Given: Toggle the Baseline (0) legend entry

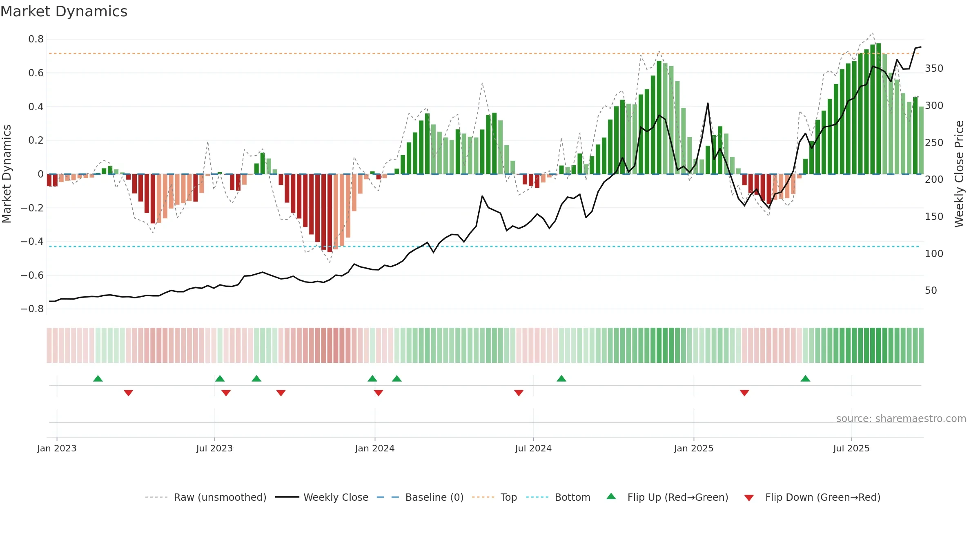Looking at the screenshot, I should coord(420,497).
